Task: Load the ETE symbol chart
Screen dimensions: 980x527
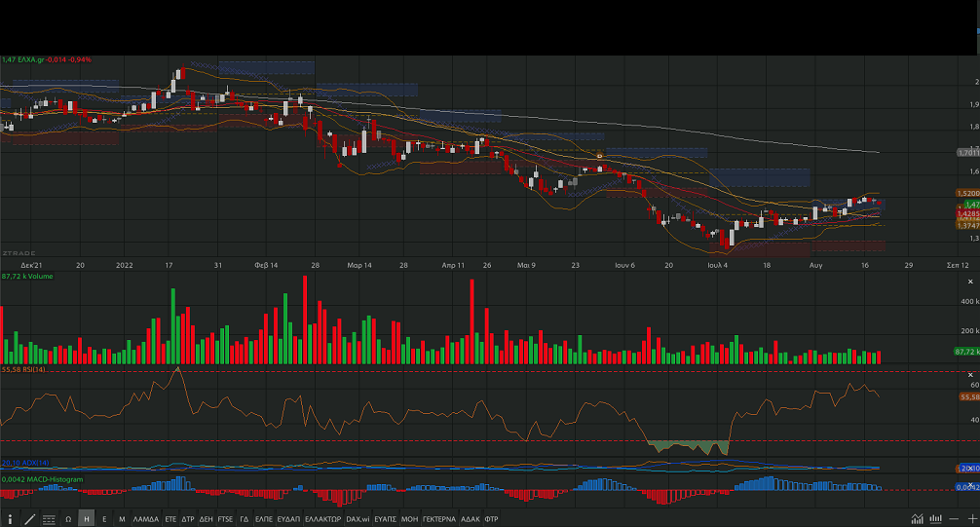Action: point(170,519)
